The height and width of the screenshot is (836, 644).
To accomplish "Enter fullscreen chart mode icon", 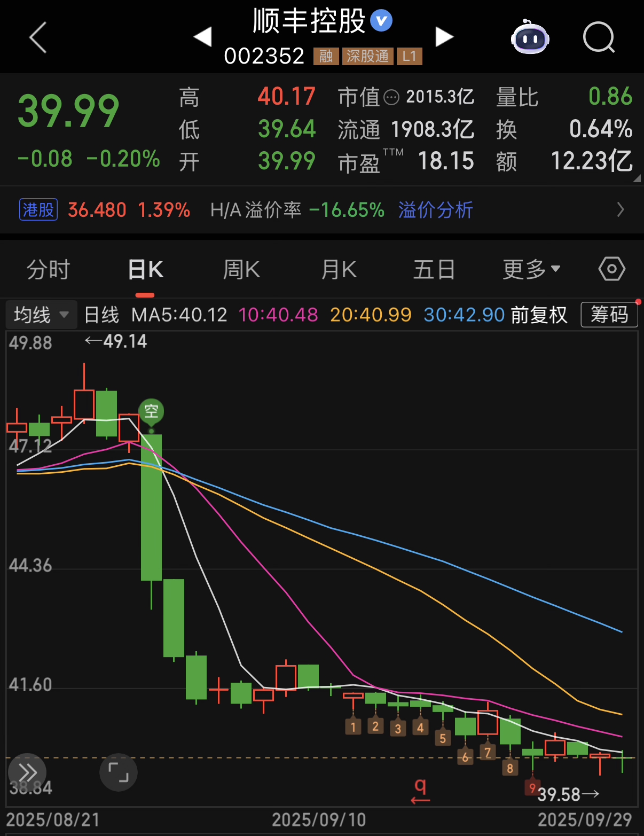I will (119, 772).
